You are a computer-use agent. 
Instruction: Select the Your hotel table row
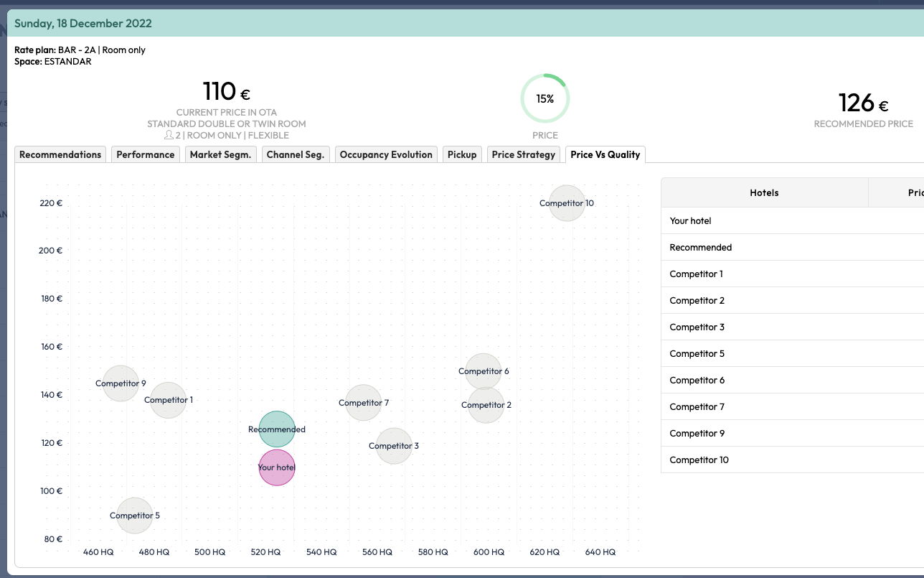(x=792, y=220)
